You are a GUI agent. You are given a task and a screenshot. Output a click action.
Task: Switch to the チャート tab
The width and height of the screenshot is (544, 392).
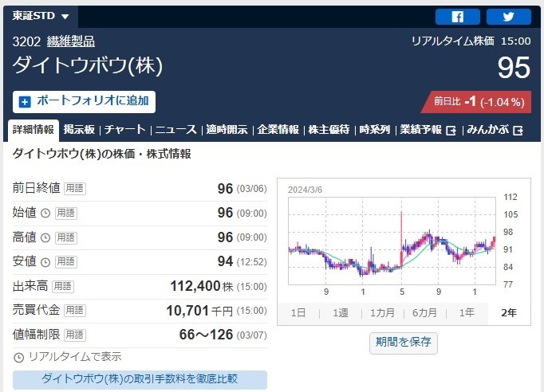coord(125,130)
